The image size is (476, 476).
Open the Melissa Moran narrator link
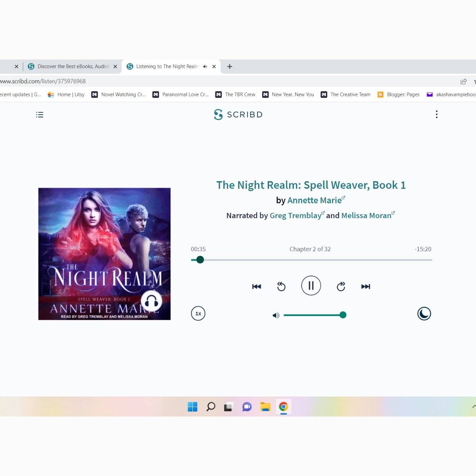(366, 215)
